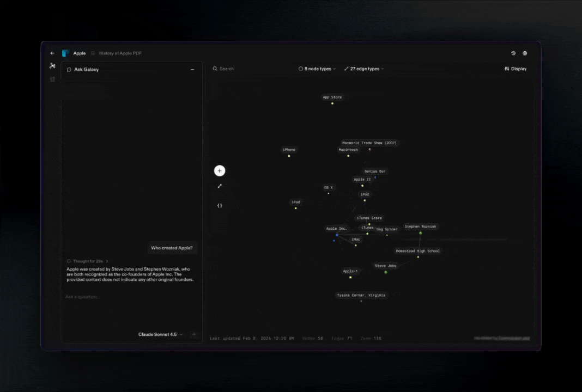Click the history clock icon
The image size is (582, 392).
[513, 53]
